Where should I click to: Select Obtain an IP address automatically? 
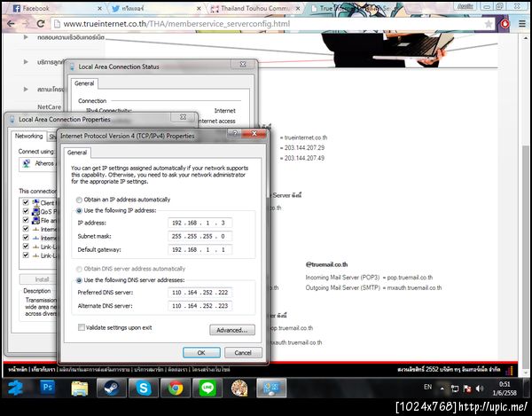coord(79,200)
